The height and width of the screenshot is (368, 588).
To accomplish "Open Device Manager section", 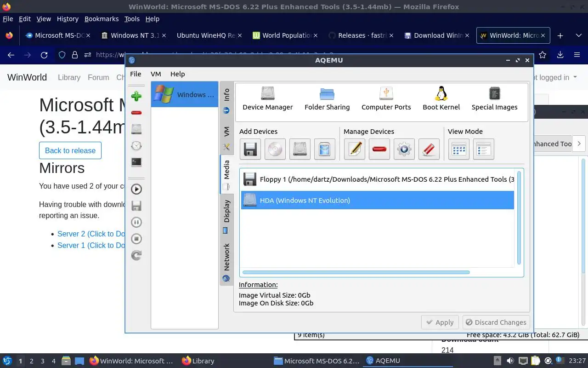I will pyautogui.click(x=267, y=98).
